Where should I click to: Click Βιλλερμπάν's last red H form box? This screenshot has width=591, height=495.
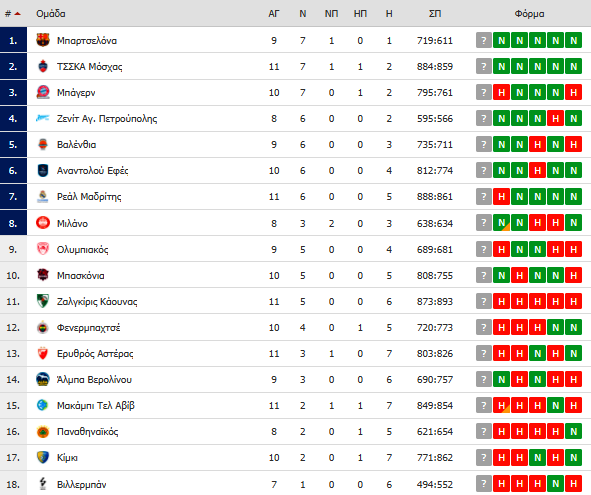[573, 484]
